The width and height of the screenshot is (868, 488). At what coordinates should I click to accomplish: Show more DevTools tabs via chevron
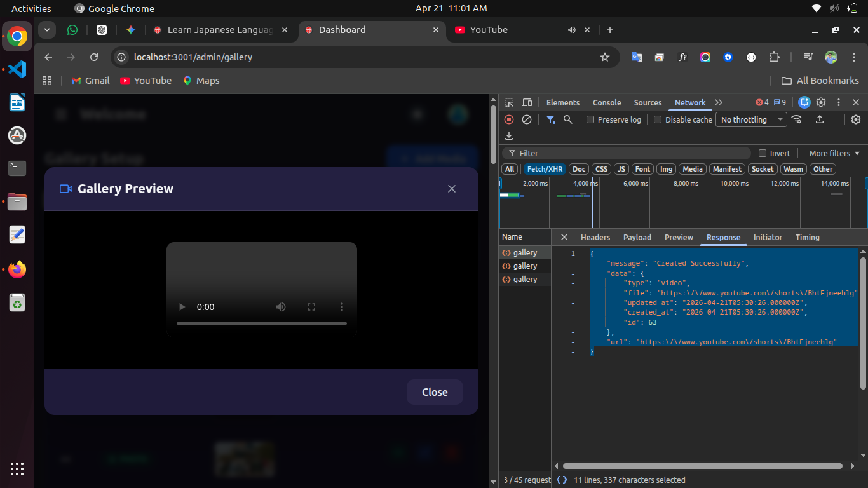pos(719,102)
